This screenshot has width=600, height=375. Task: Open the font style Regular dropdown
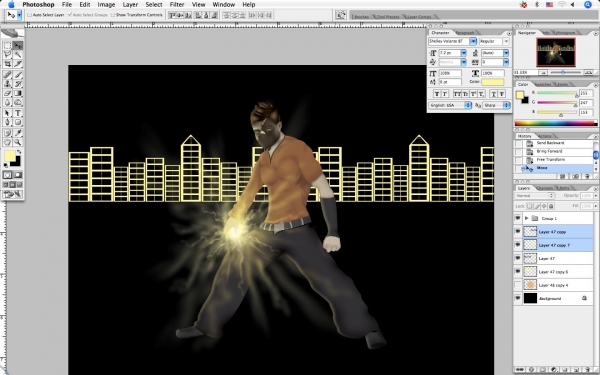click(506, 41)
